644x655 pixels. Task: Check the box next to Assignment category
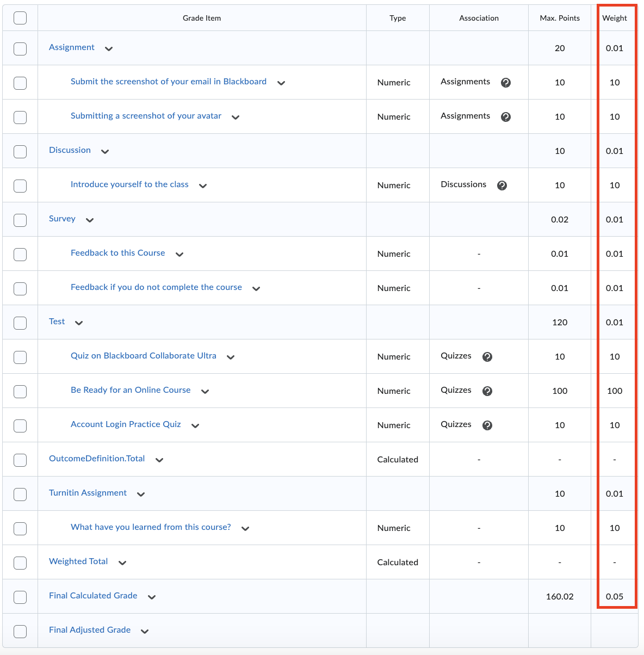click(x=20, y=48)
